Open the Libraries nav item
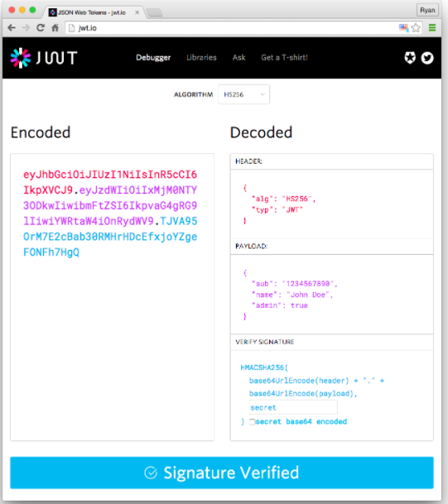This screenshot has width=448, height=504. pos(202,58)
